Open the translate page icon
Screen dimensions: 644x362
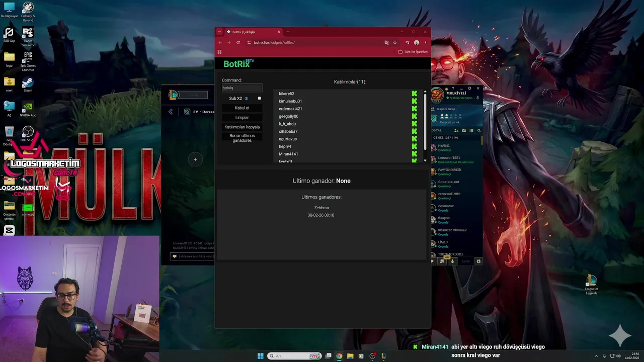[x=386, y=43]
